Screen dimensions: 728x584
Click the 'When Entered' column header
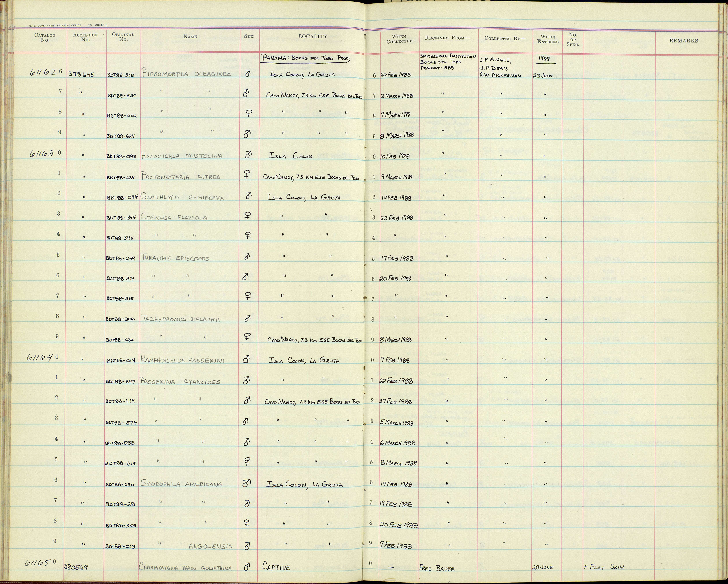coord(548,39)
